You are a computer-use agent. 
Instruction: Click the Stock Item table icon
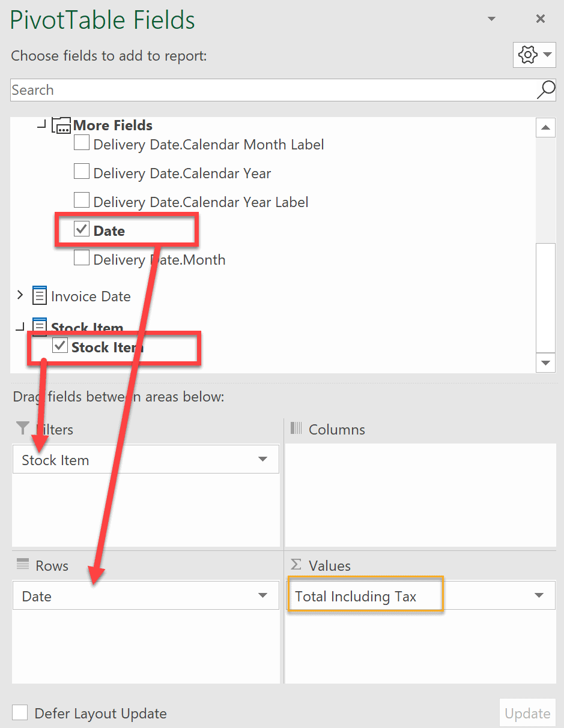(x=40, y=326)
